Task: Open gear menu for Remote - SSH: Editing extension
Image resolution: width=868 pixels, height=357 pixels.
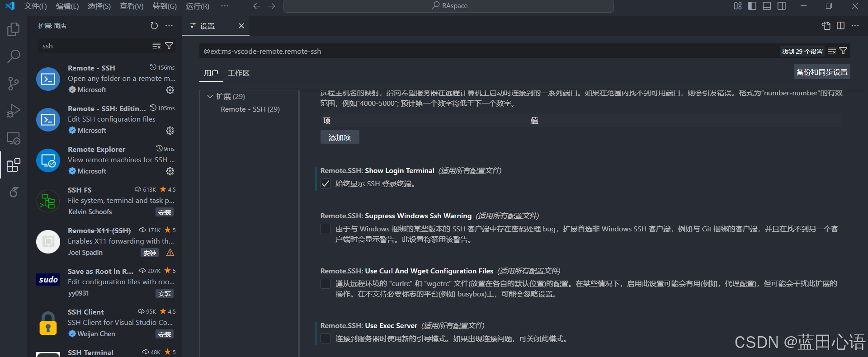Action: (170, 131)
